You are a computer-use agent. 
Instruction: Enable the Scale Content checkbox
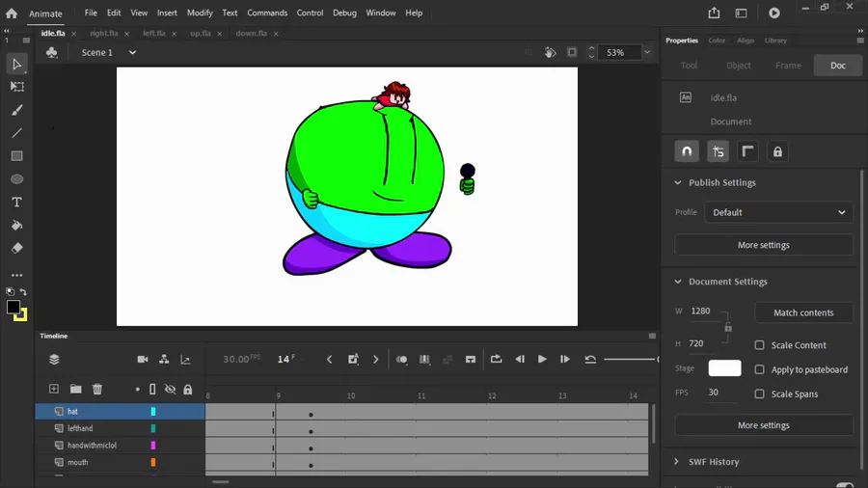[760, 345]
